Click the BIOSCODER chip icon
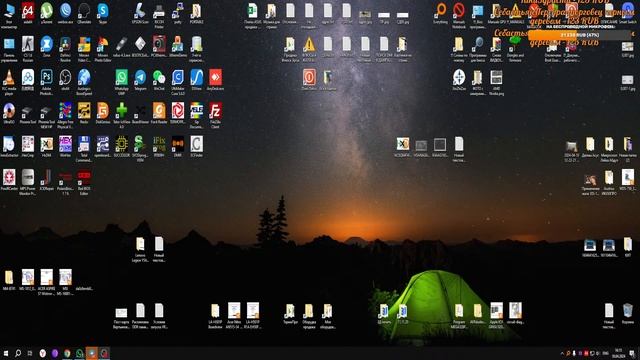Viewport: 640px width, 360px height. pyautogui.click(x=121, y=144)
